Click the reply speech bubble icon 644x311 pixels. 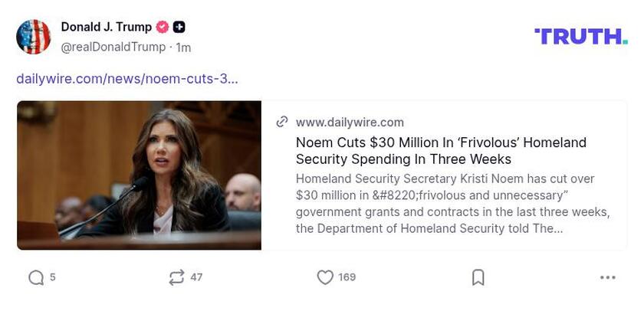point(36,277)
